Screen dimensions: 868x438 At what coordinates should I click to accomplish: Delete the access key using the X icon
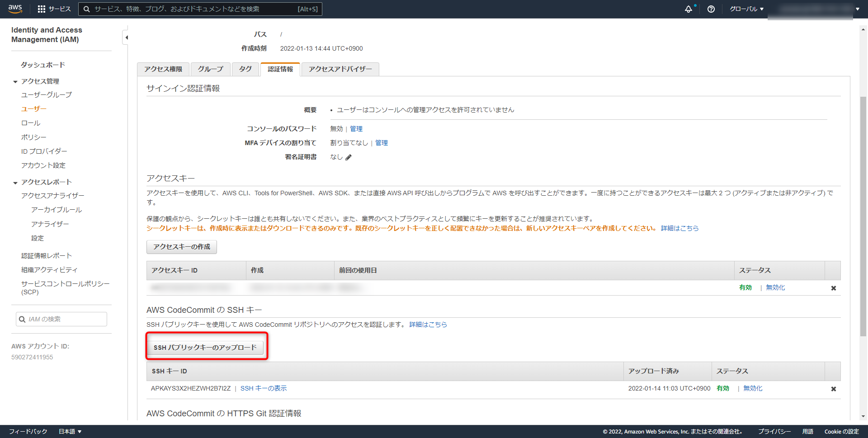click(834, 287)
